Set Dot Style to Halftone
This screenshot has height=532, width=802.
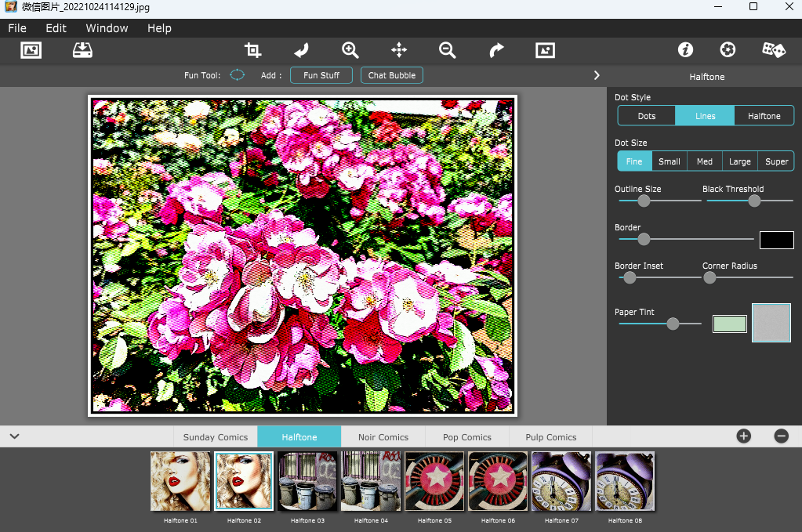pos(764,116)
